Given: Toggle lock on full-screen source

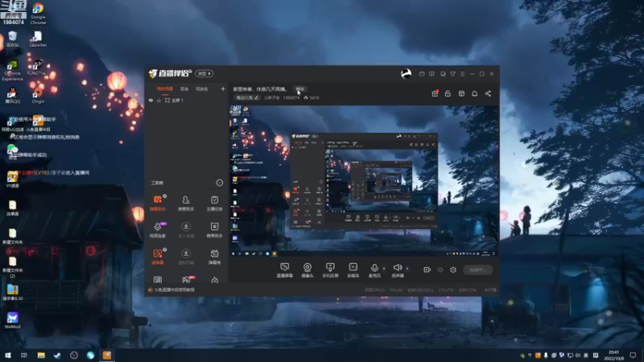Looking at the screenshot, I should (x=159, y=100).
